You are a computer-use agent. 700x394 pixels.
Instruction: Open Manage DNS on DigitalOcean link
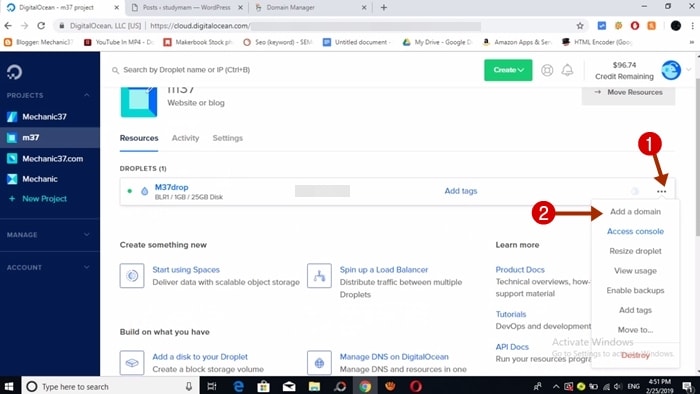click(x=394, y=357)
